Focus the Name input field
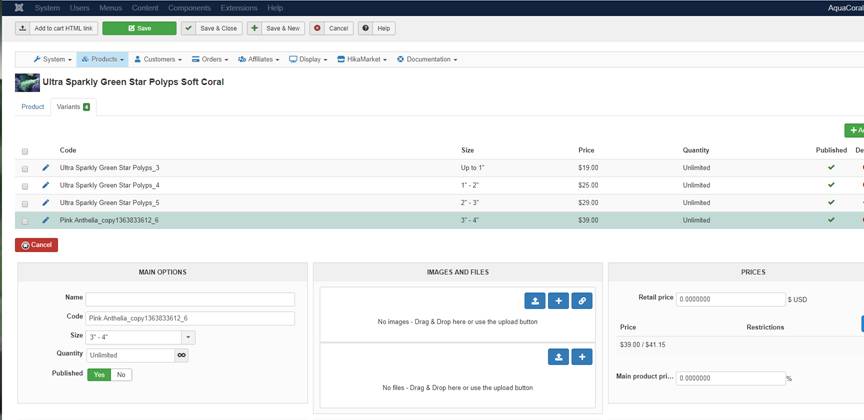 (190, 299)
